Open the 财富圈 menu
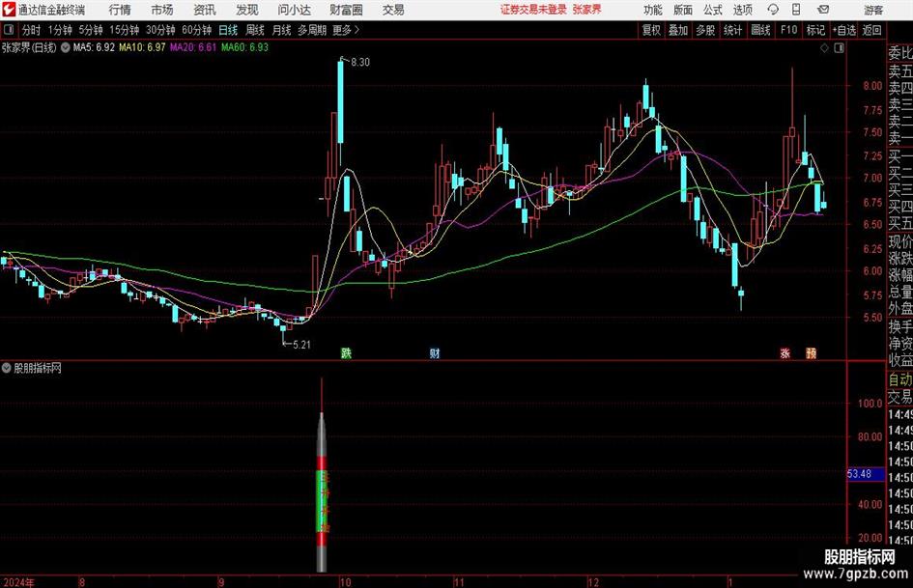 point(346,10)
